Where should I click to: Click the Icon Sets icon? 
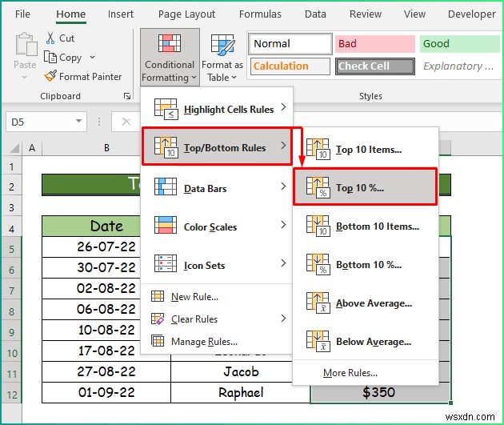(x=166, y=263)
